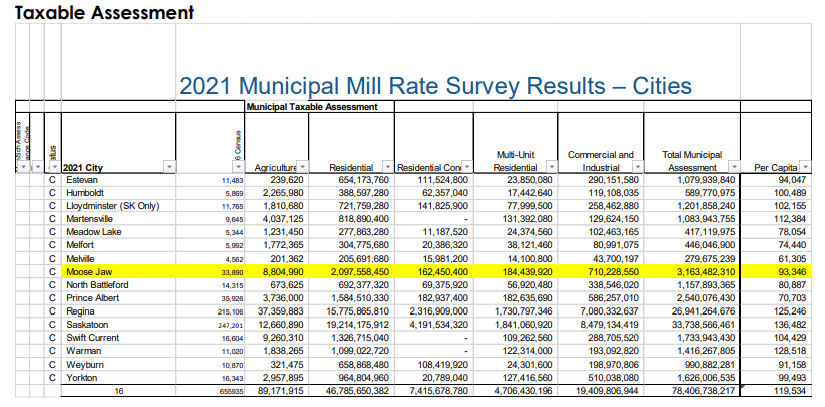
Task: Select the Regina city cell
Action: click(118, 311)
